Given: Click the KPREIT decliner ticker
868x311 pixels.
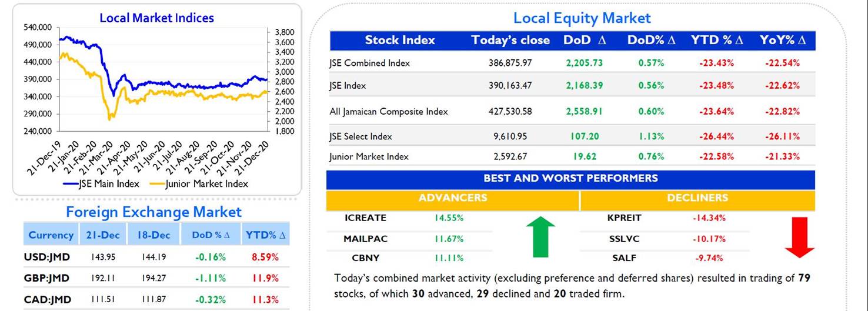Looking at the screenshot, I should [x=625, y=218].
